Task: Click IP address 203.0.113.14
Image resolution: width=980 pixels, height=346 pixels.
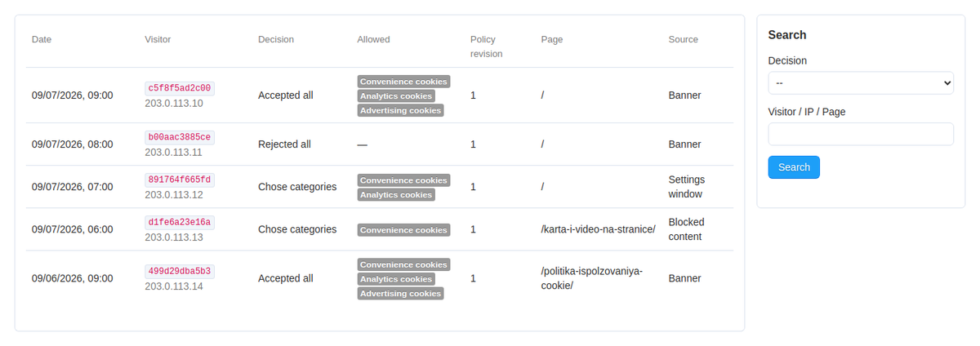Action: [x=174, y=286]
